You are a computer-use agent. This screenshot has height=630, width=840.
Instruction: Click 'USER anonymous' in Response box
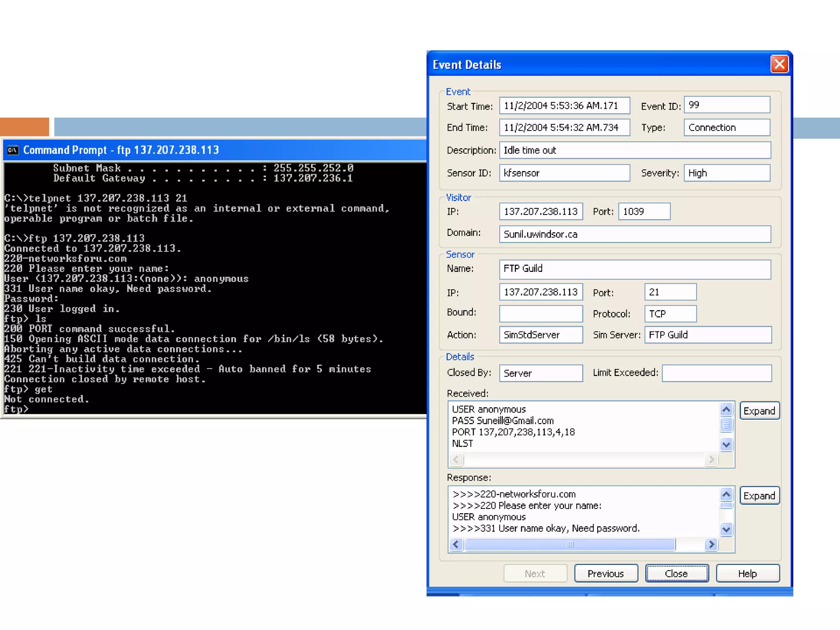coord(488,517)
